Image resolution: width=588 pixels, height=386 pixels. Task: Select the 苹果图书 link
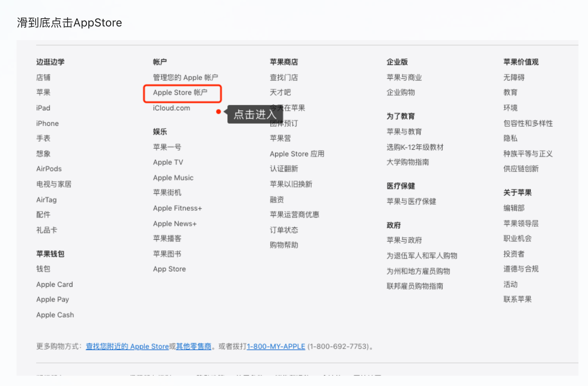click(x=167, y=254)
